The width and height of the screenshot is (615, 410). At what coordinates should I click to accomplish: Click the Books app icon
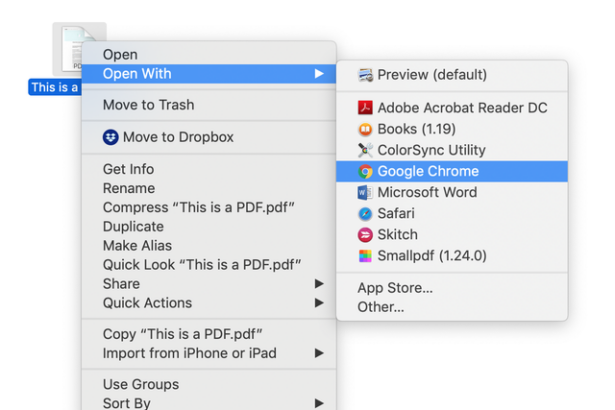pos(365,129)
